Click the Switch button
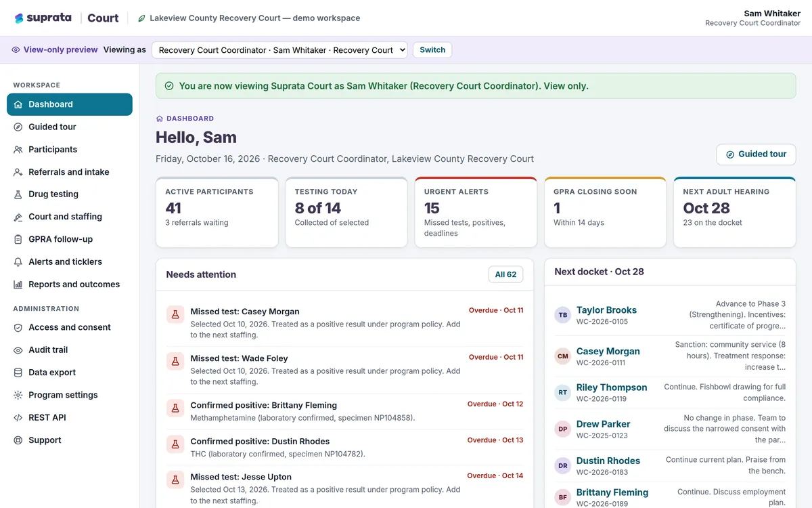812x508 pixels. point(432,50)
